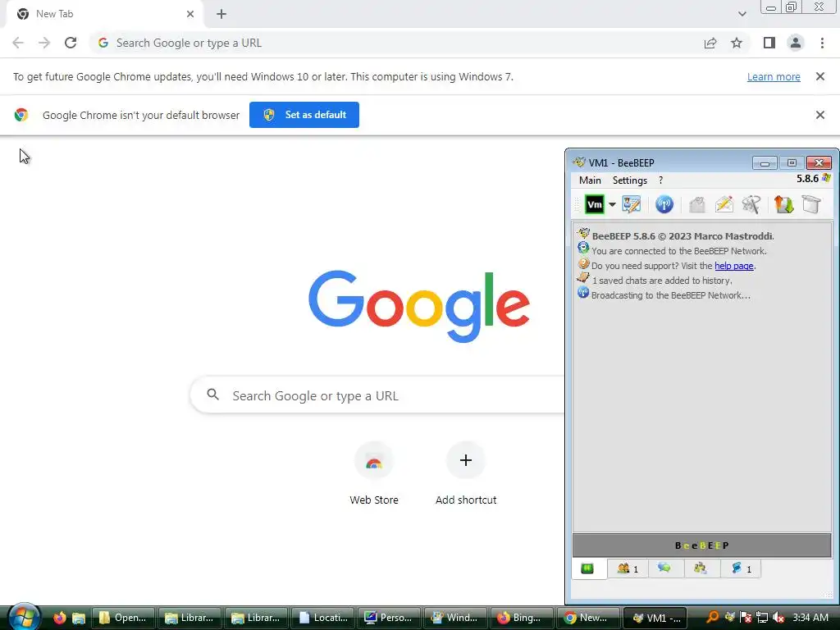840x630 pixels.
Task: Dismiss the default browser infobar
Action: click(819, 115)
